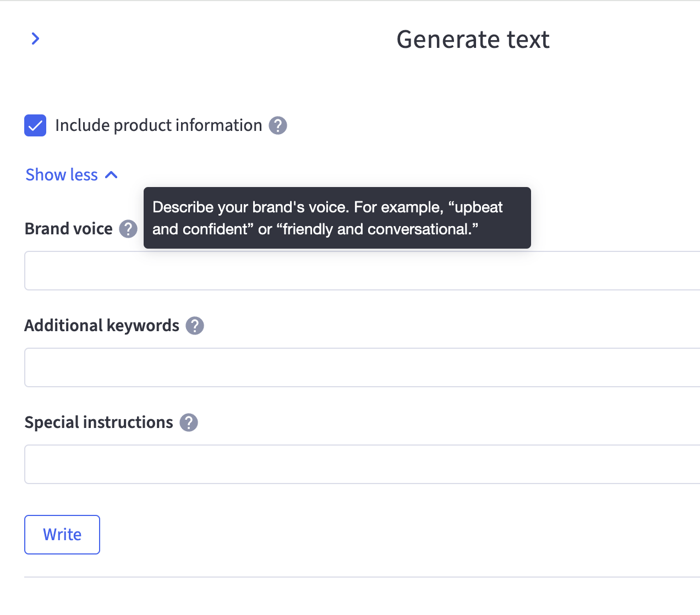
Task: Click the Special instructions field label
Action: pos(99,422)
